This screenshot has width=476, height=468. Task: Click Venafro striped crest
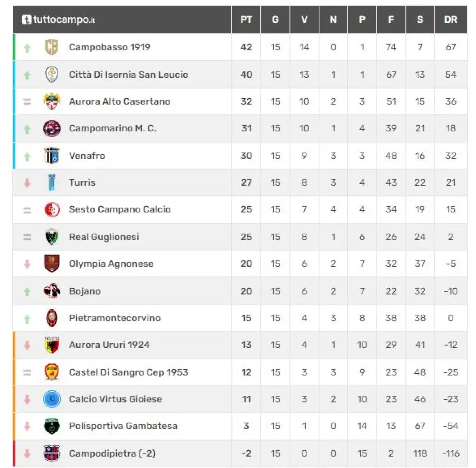point(52,156)
